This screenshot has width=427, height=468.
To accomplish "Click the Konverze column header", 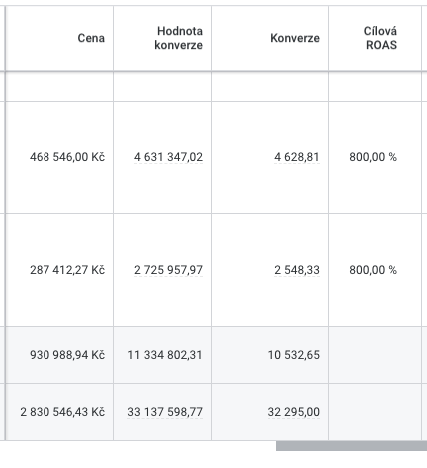I will coord(295,38).
